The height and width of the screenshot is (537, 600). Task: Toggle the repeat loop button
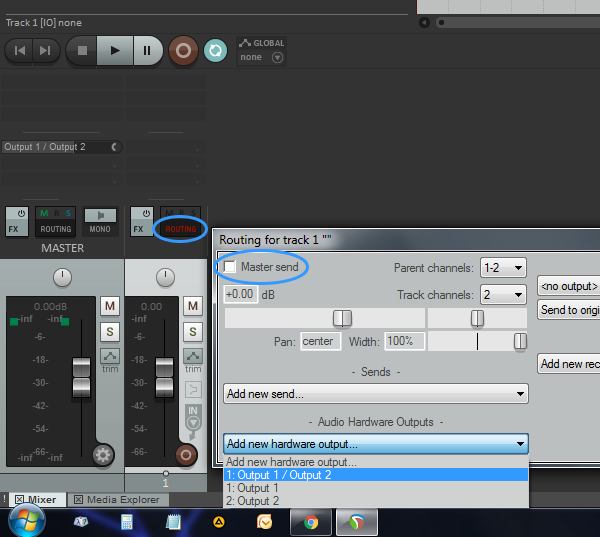(214, 50)
